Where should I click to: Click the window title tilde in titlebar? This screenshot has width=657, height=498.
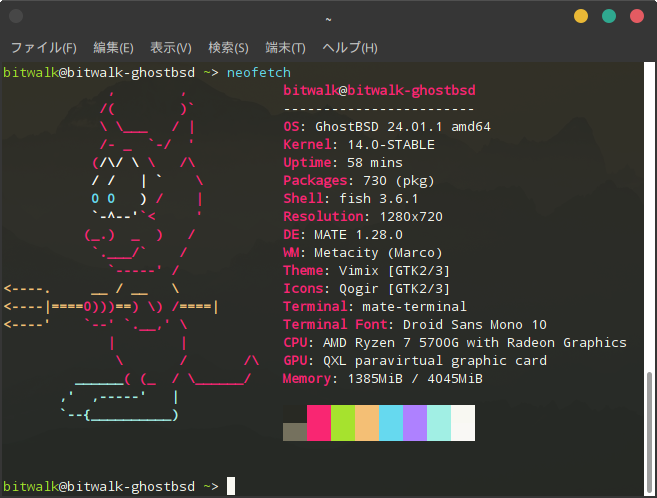click(328, 19)
